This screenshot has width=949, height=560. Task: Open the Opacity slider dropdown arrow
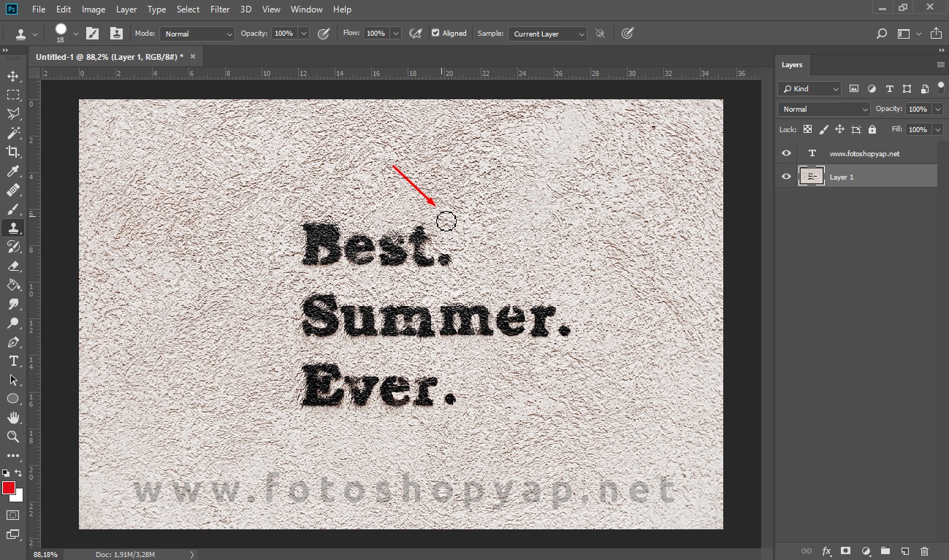(x=304, y=34)
